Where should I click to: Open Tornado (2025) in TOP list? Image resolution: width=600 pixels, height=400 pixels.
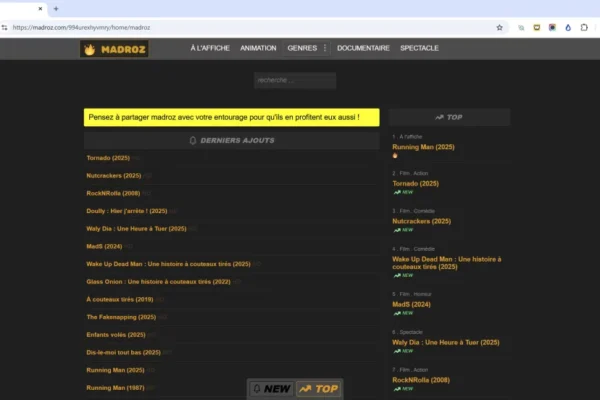click(416, 184)
